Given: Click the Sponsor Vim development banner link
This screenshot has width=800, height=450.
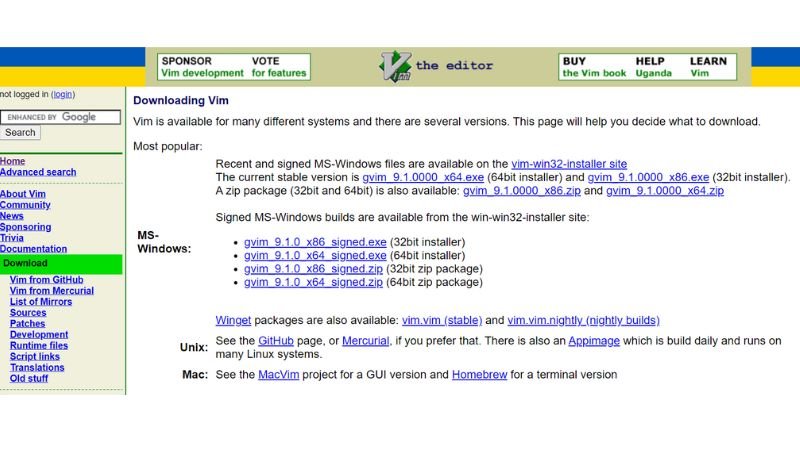Looking at the screenshot, I should point(202,67).
